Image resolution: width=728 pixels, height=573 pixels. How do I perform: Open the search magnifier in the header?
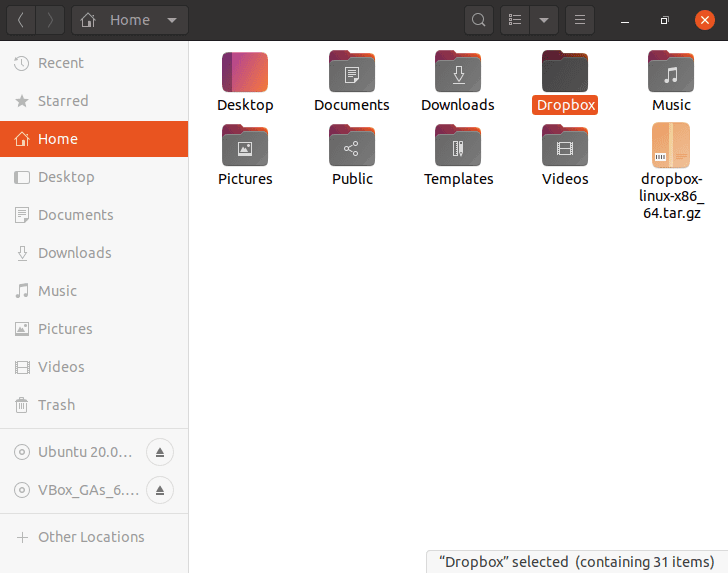click(x=479, y=20)
